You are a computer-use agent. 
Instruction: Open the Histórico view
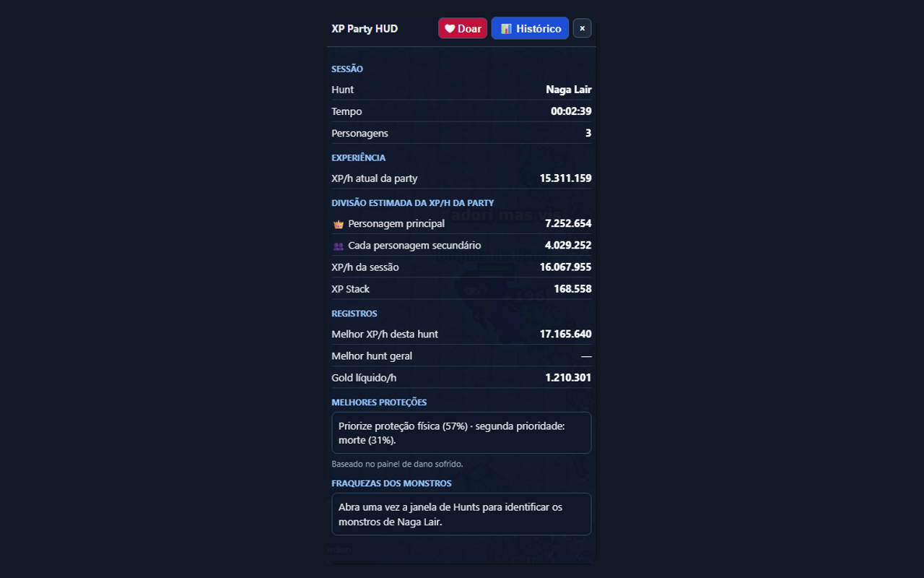pyautogui.click(x=530, y=28)
